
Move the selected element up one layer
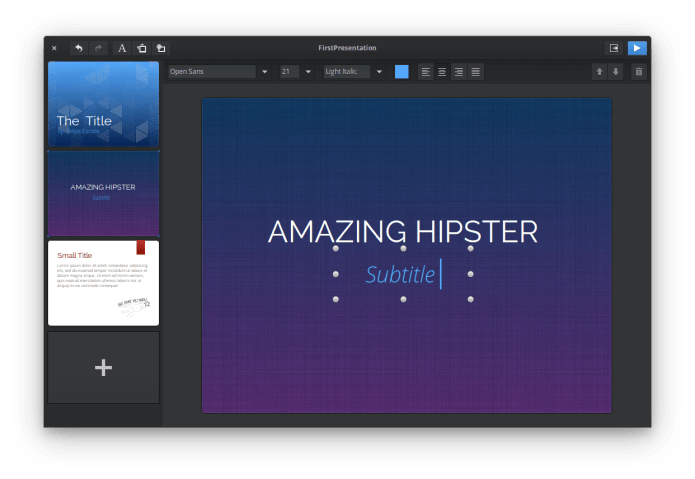tap(599, 72)
